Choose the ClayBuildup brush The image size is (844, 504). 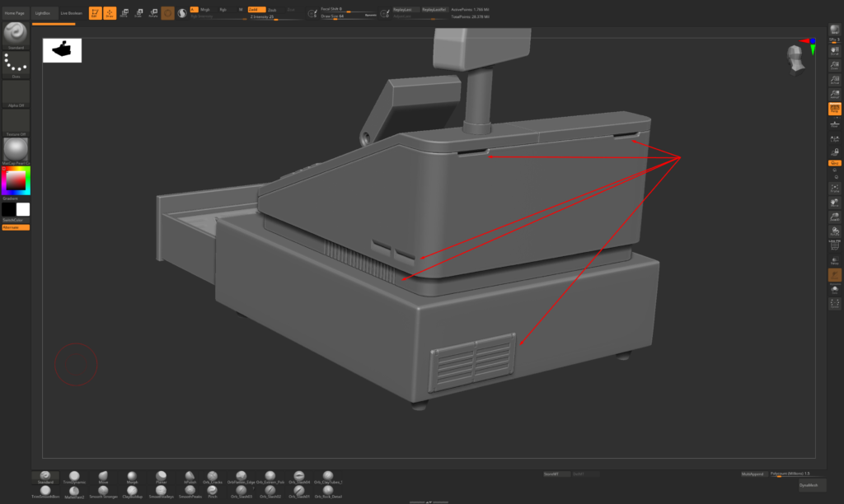click(132, 492)
